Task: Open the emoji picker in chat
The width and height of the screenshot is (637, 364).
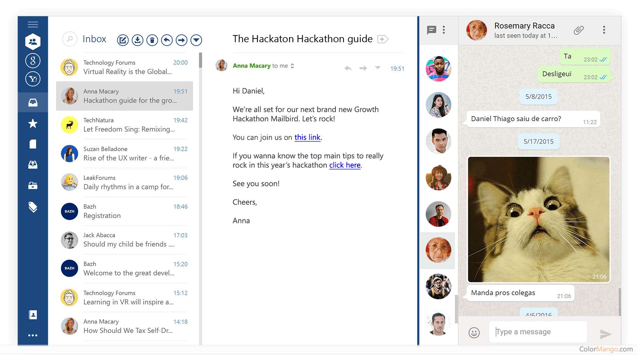Action: click(474, 332)
